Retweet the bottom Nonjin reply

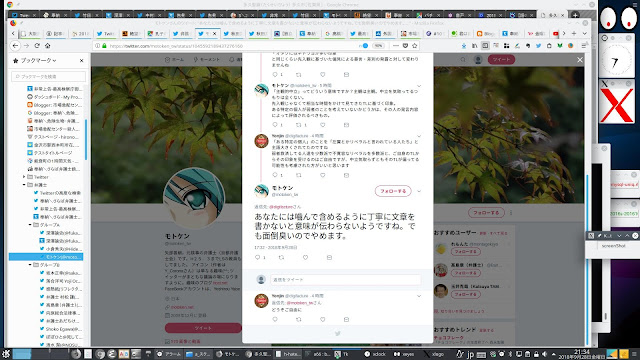(298, 320)
